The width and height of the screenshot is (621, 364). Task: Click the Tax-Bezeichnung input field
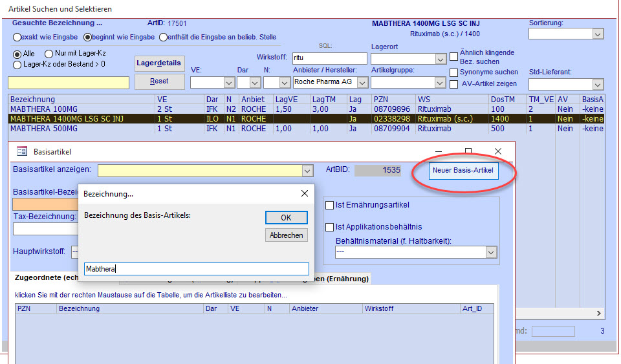click(46, 229)
